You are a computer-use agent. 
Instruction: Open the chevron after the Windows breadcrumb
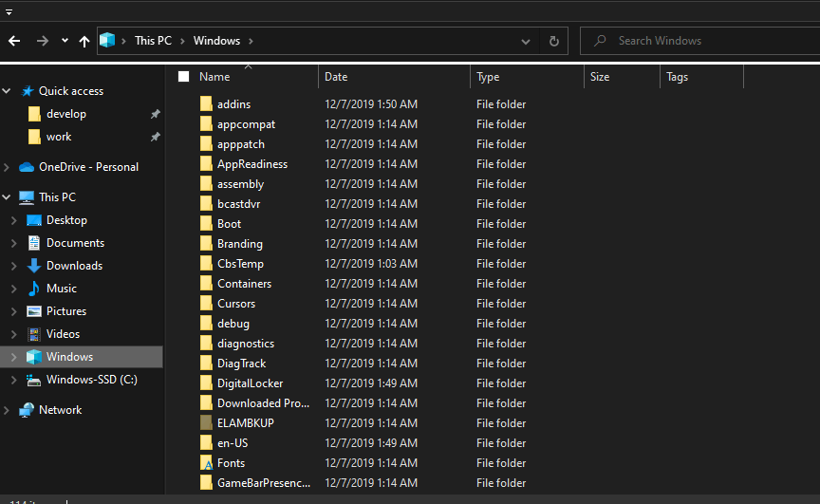(251, 41)
